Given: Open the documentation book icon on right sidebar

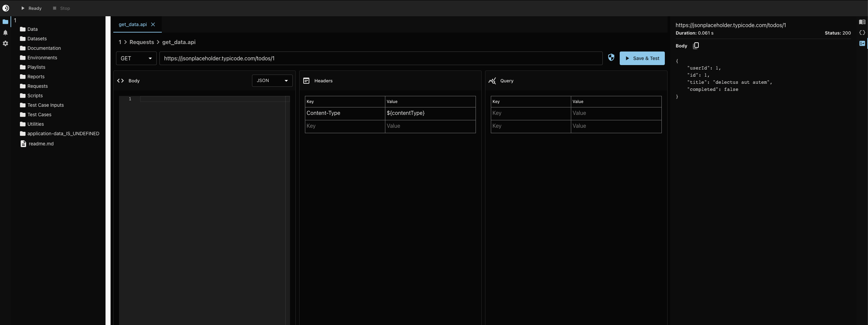Looking at the screenshot, I should click(x=862, y=22).
